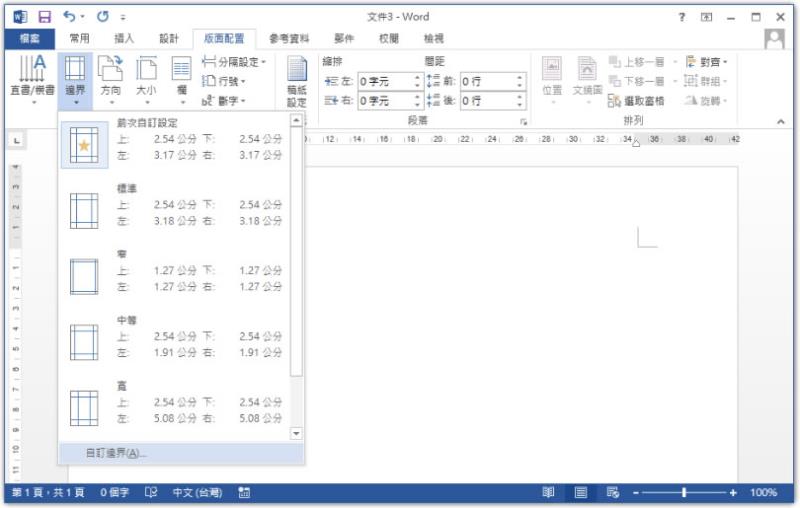
Task: Redo with the repeat arrow icon
Action: click(x=103, y=17)
